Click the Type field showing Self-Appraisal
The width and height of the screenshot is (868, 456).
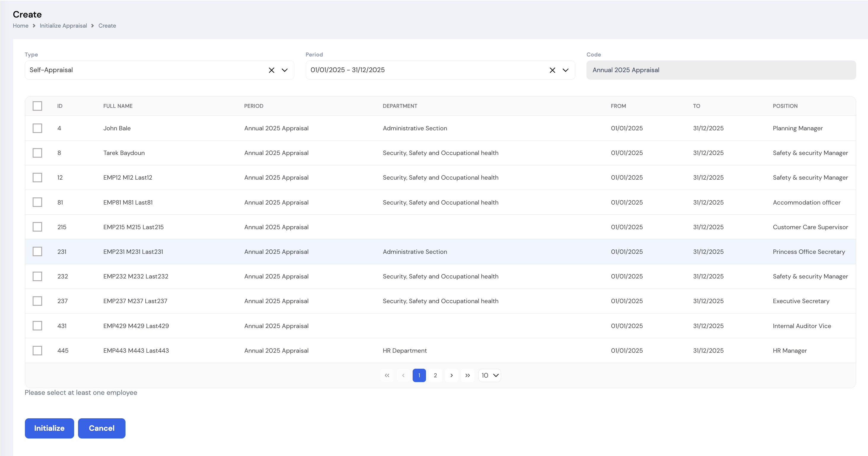coord(159,70)
